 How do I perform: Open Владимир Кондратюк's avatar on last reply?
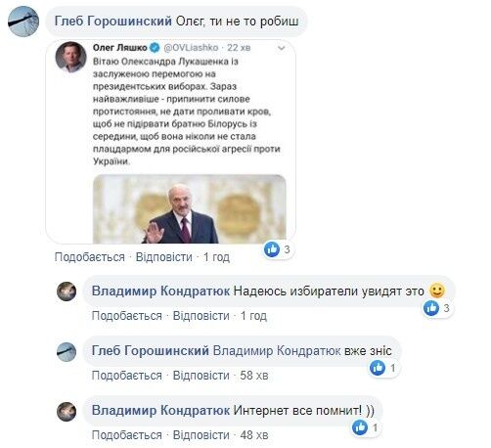pos(67,412)
